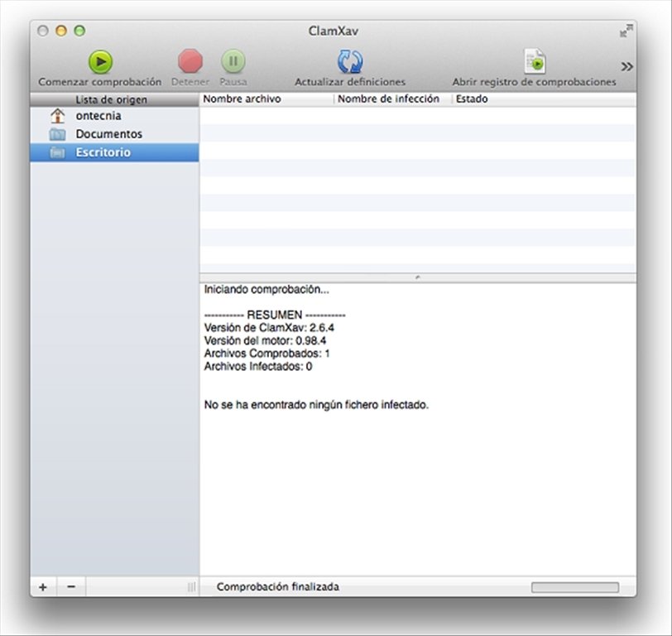
Task: Click 'Versión de ClamXav: 2.6.4' line
Action: pos(269,328)
